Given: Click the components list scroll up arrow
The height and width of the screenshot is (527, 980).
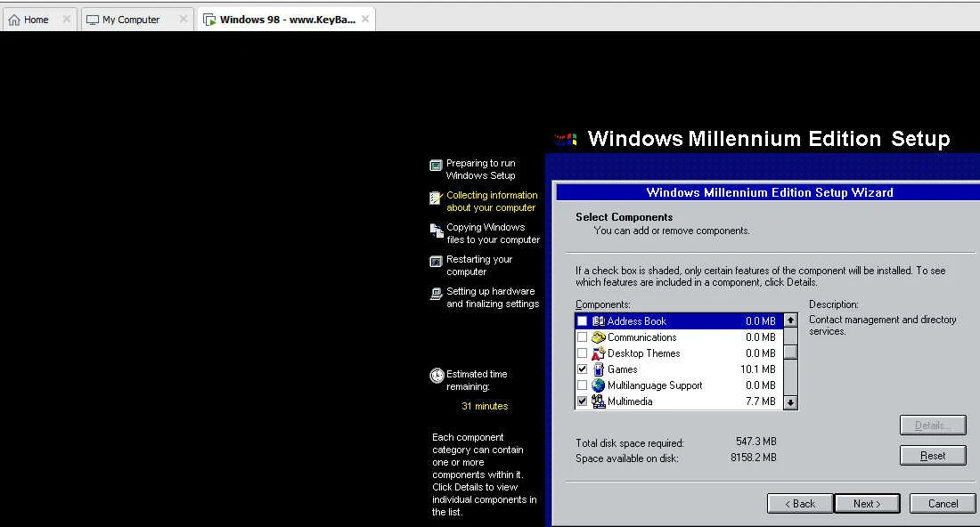Looking at the screenshot, I should point(790,320).
